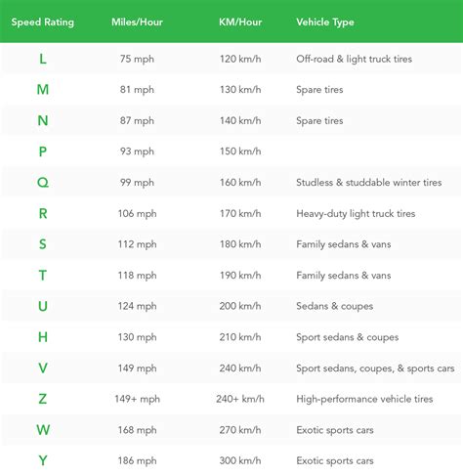Click the 149+ mph cell
This screenshot has width=463, height=476.
(137, 399)
